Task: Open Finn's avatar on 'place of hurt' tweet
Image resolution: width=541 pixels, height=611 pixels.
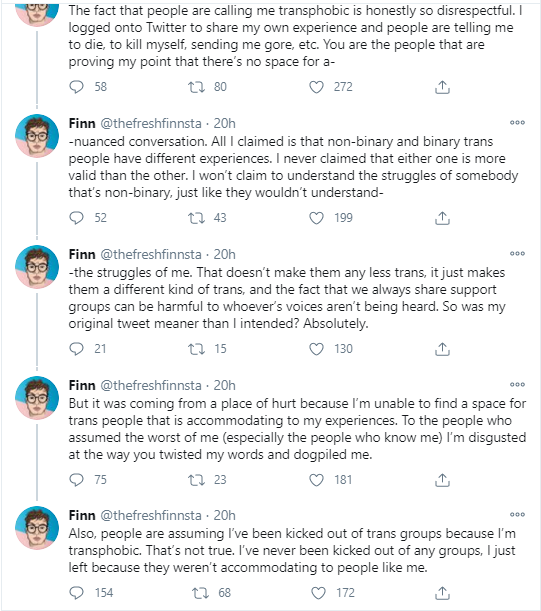Action: tap(37, 397)
